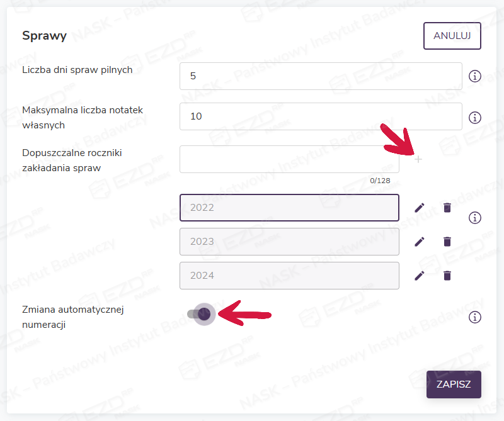Click the 2024 year field
Screen dimensions: 504x421
pyautogui.click(x=289, y=276)
